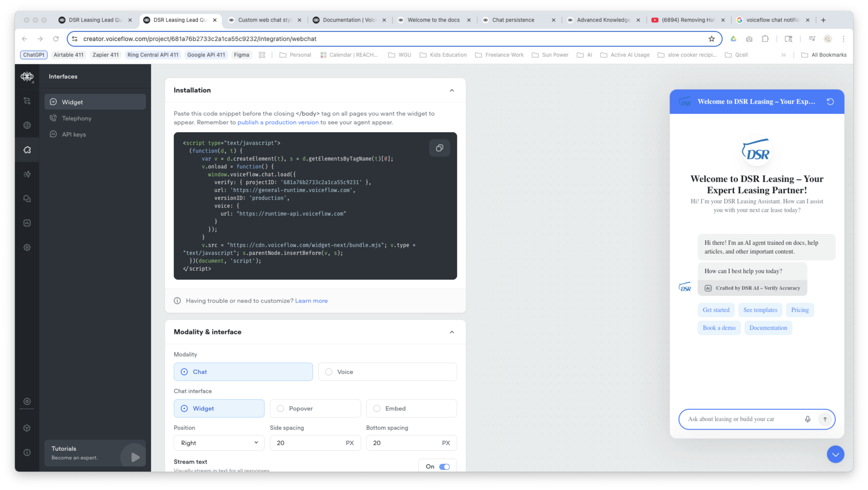This screenshot has width=868, height=490.
Task: Switch to Chat persistence tab
Action: click(518, 20)
